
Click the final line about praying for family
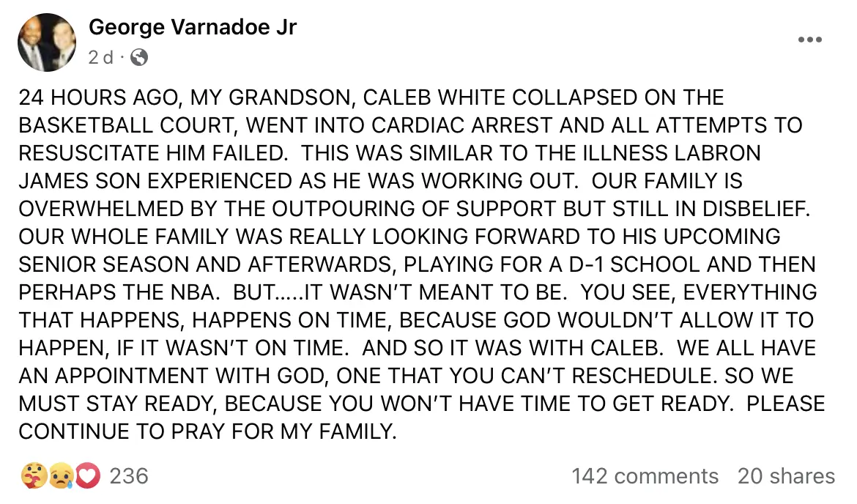click(x=207, y=431)
